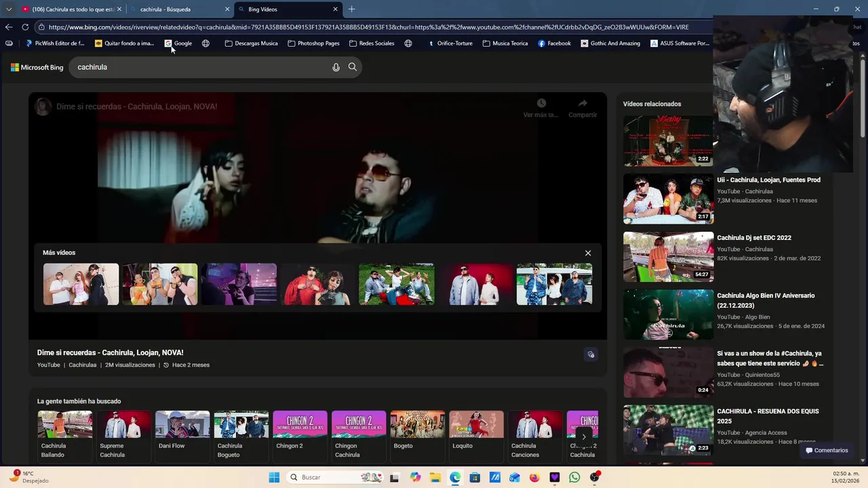Open Descargas Musica bookmark folder
The height and width of the screenshot is (488, 868).
point(251,43)
